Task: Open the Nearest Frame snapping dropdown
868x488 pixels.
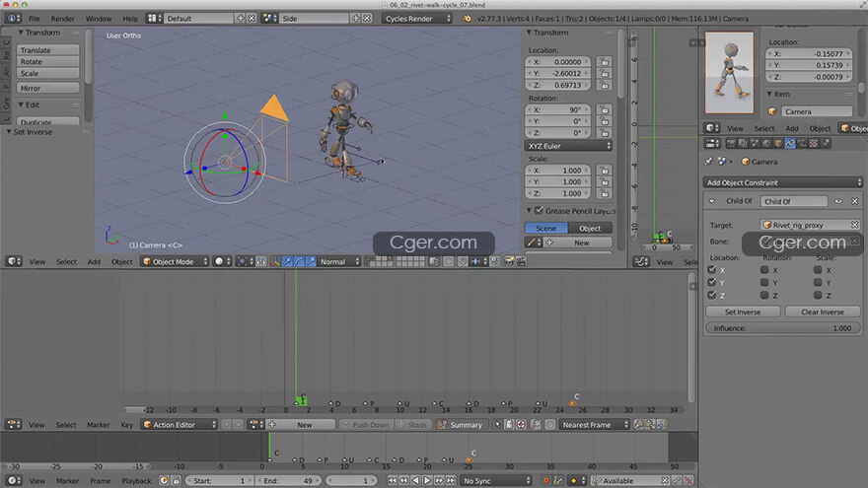Action: (x=594, y=424)
